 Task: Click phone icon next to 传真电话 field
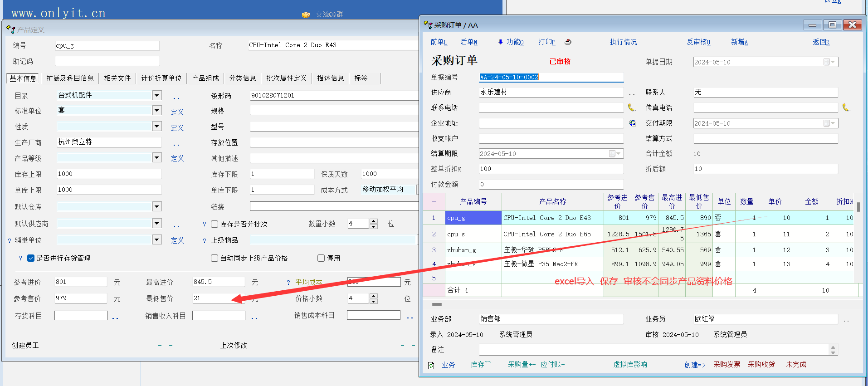pos(846,107)
